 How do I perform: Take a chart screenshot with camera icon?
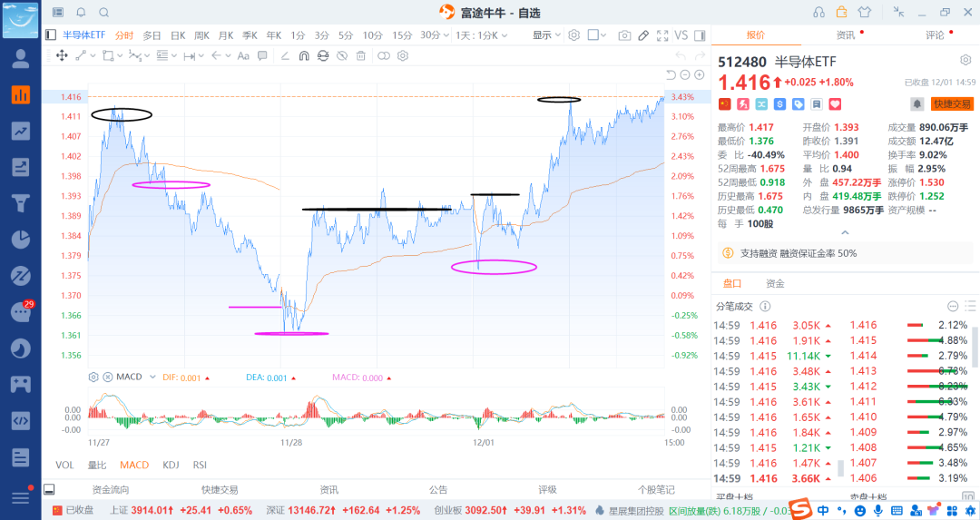[623, 35]
